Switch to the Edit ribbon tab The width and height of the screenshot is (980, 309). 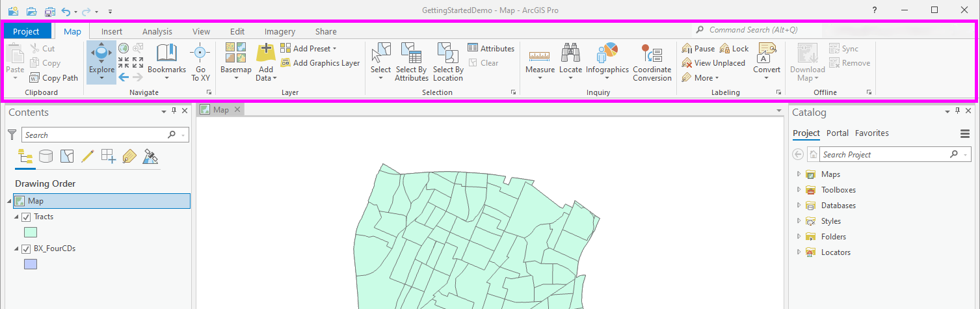tap(237, 31)
